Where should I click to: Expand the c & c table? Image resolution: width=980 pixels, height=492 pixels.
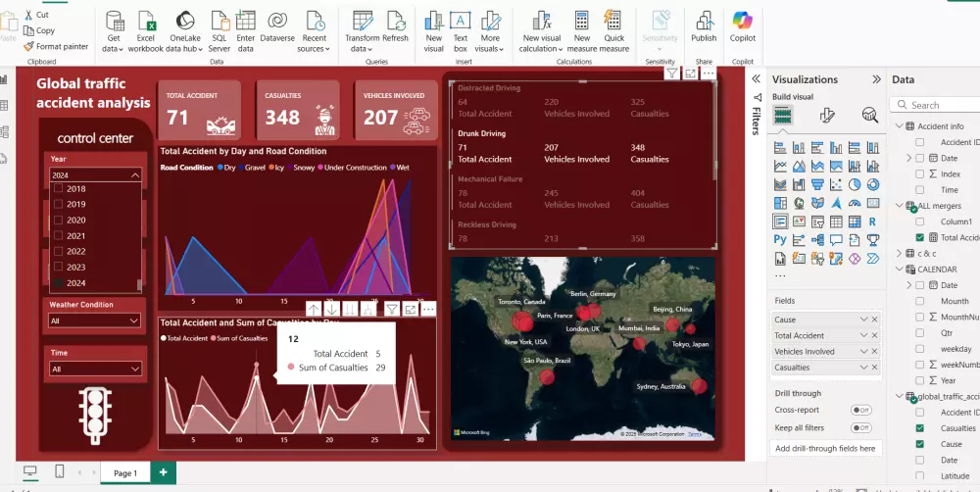pos(900,253)
